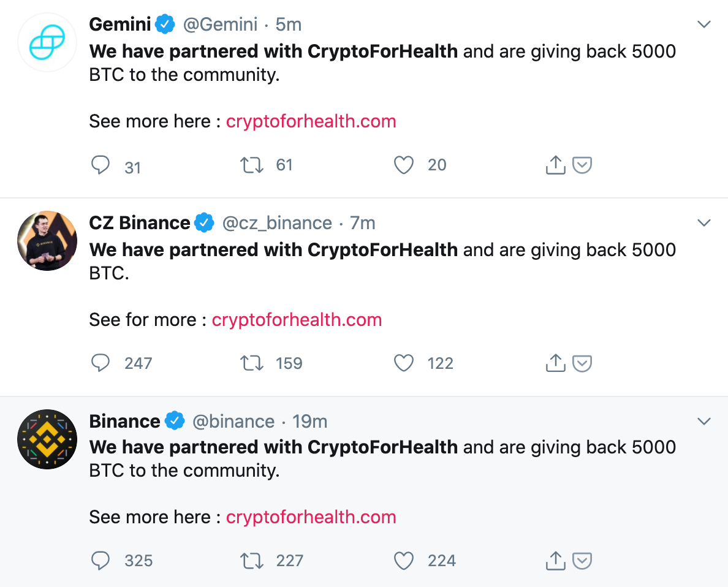Share the CZ Binance tweet
The height and width of the screenshot is (587, 728).
coord(555,363)
